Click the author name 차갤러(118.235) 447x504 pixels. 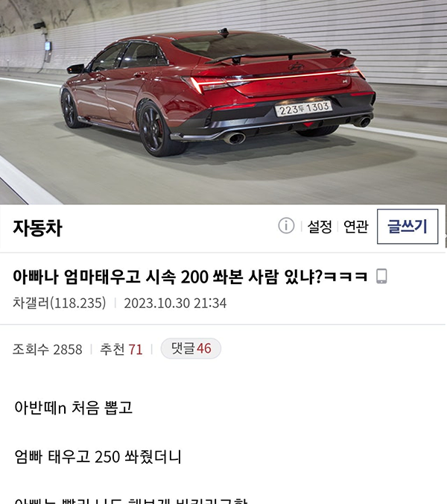coord(59,303)
